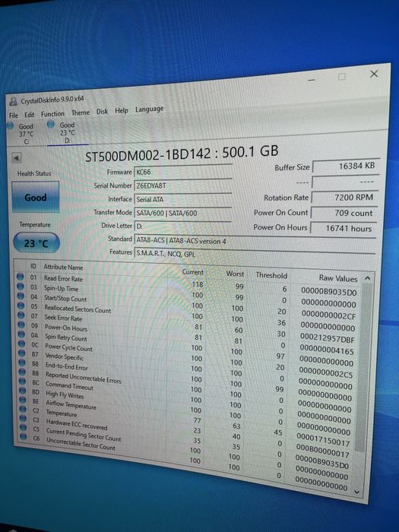Open the Edit menu

click(29, 115)
